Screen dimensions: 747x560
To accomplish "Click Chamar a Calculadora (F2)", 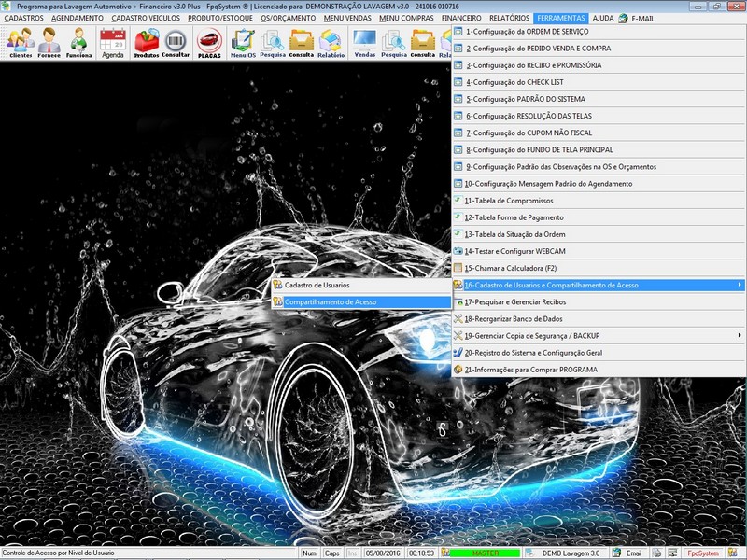I will [512, 268].
